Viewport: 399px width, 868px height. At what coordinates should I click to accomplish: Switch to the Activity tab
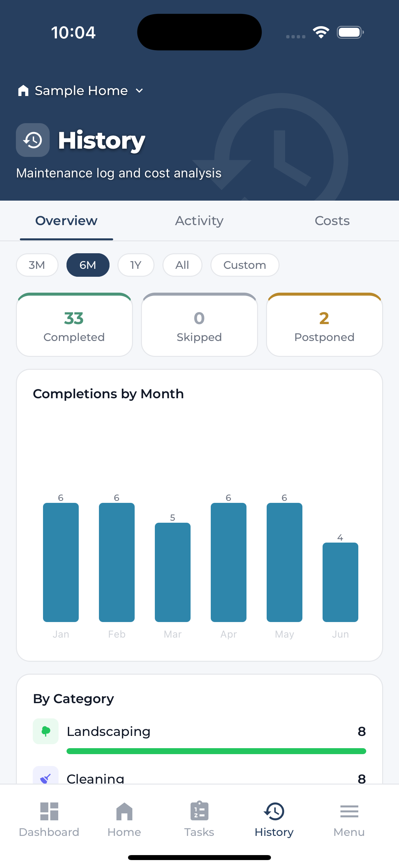pos(199,221)
